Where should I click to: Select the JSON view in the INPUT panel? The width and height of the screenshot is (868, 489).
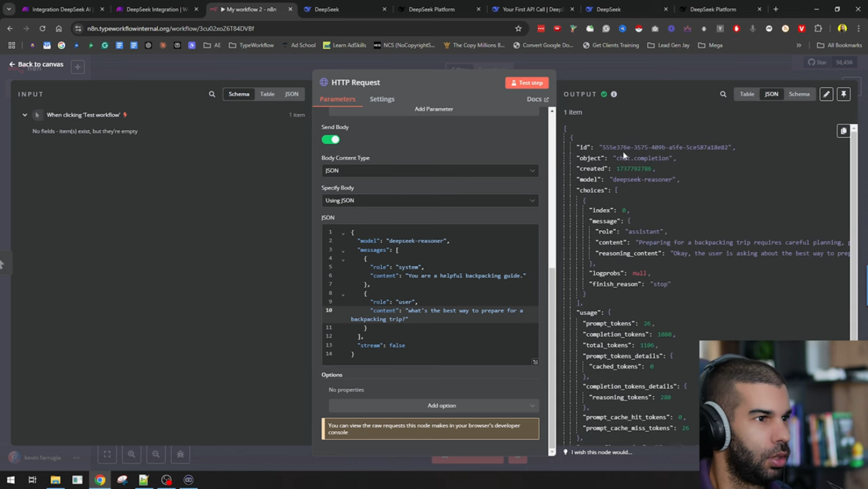tap(291, 94)
